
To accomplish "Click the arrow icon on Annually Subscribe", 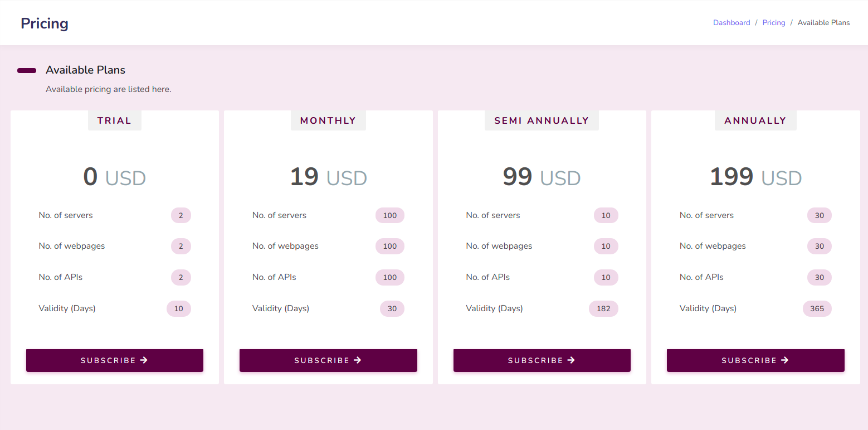I will 785,360.
